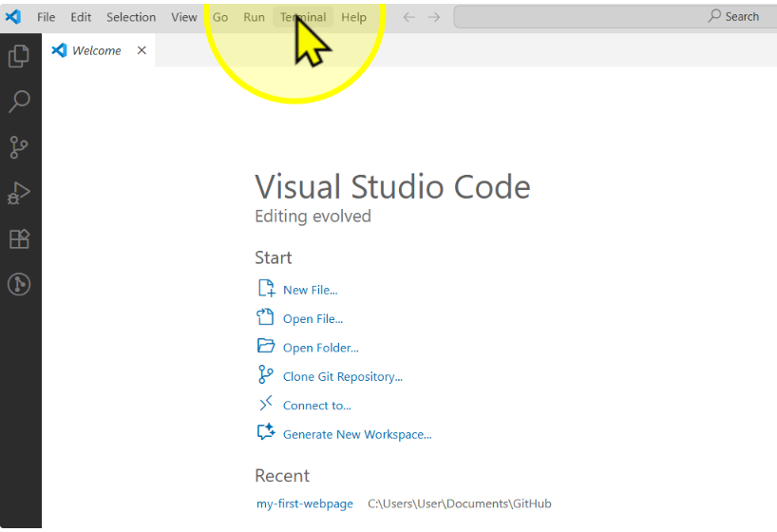Image resolution: width=777 pixels, height=532 pixels.
Task: Click the Editing evolved subtitle
Action: pyautogui.click(x=313, y=217)
